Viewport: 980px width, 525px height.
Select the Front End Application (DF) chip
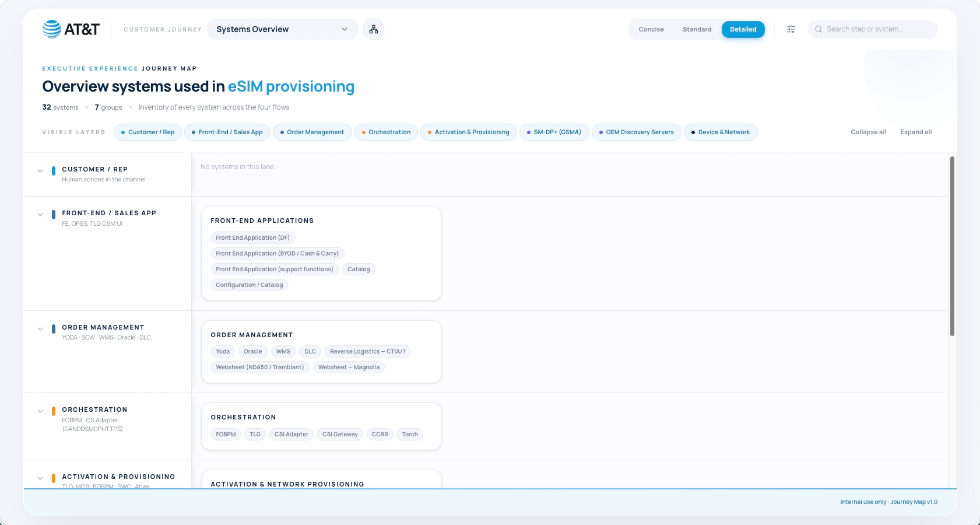[253, 238]
